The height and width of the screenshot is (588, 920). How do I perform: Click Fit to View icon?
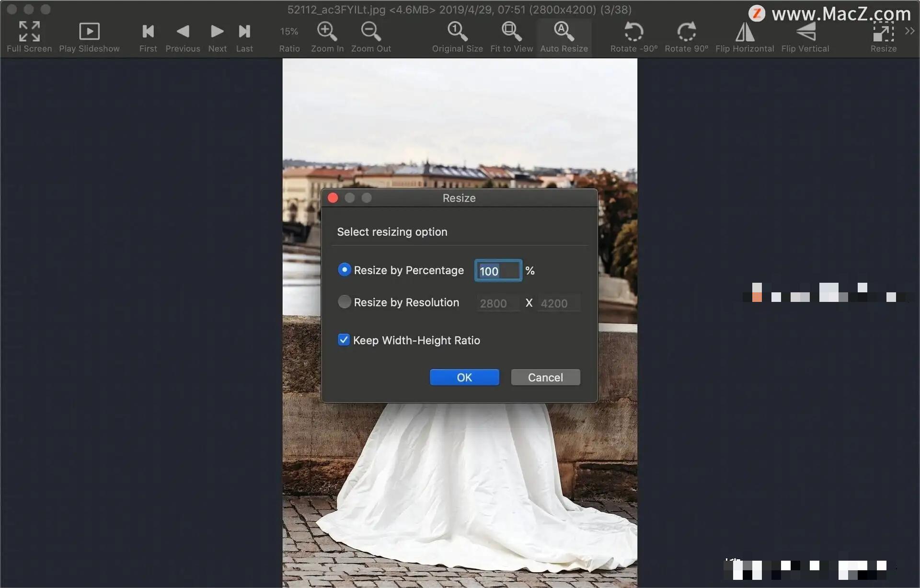511,32
